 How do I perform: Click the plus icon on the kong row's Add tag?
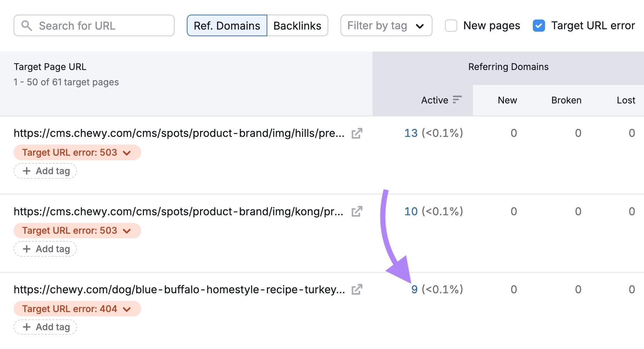(26, 249)
